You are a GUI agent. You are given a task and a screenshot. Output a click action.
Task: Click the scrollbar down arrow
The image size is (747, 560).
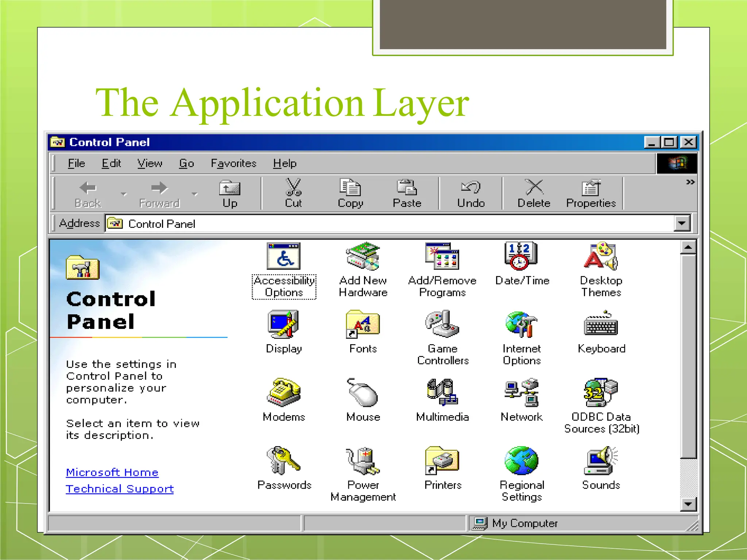(688, 504)
